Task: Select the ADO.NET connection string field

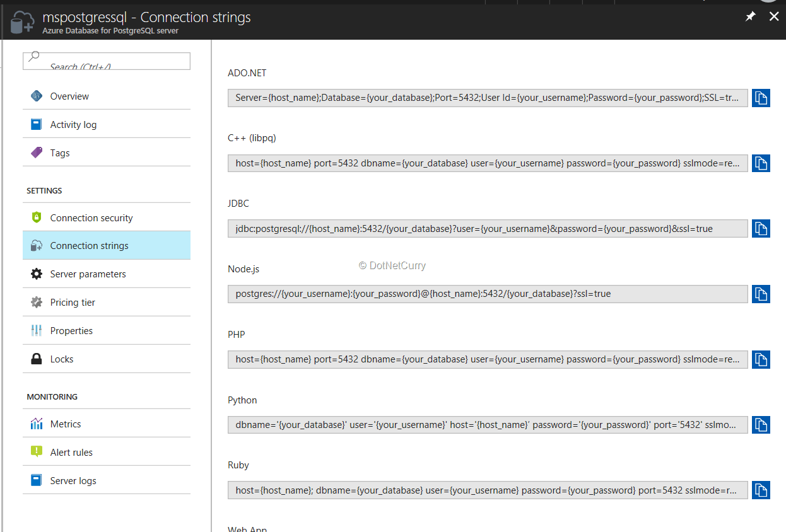Action: pyautogui.click(x=488, y=98)
